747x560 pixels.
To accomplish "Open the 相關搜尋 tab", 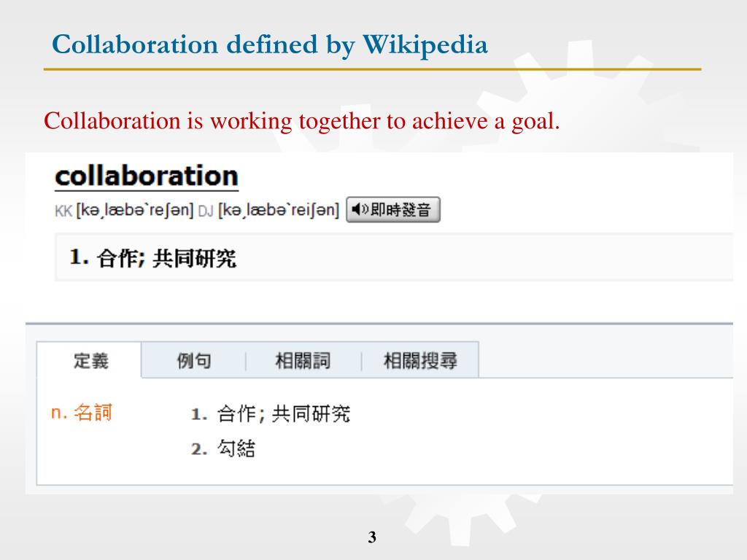I will point(420,360).
